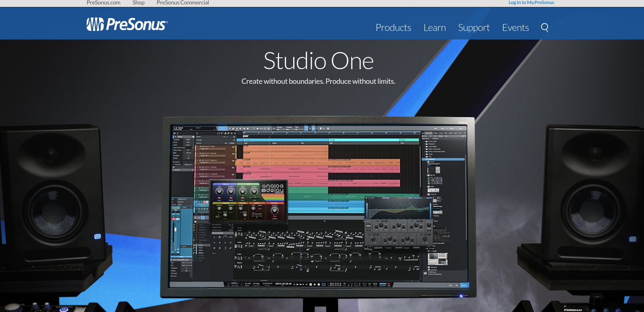The image size is (644, 312).
Task: Open the search magnifier icon
Action: tap(545, 27)
